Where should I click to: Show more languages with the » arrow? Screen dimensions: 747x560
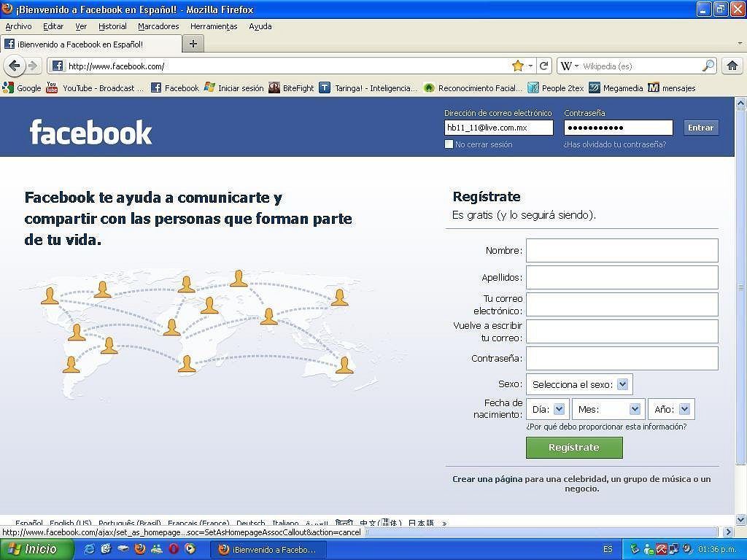(444, 524)
